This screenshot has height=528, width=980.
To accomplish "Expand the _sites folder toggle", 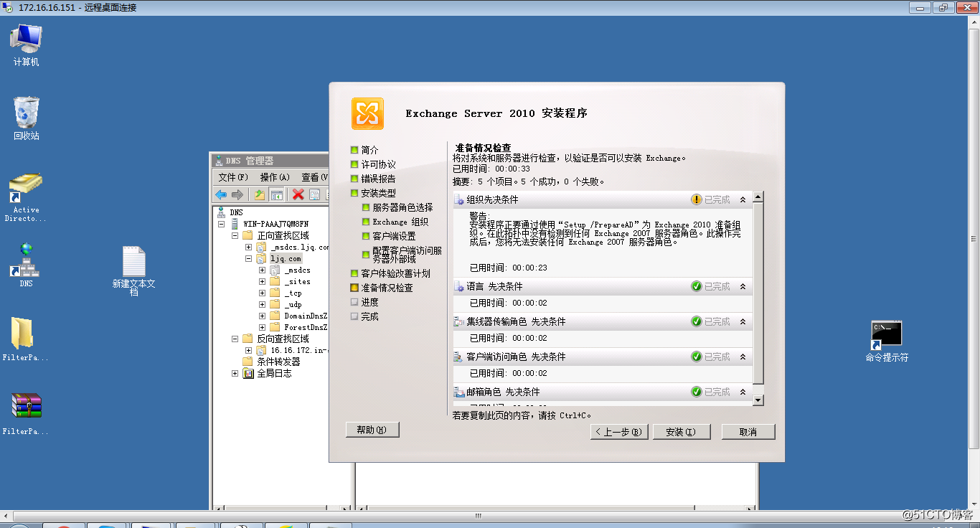I will point(262,281).
